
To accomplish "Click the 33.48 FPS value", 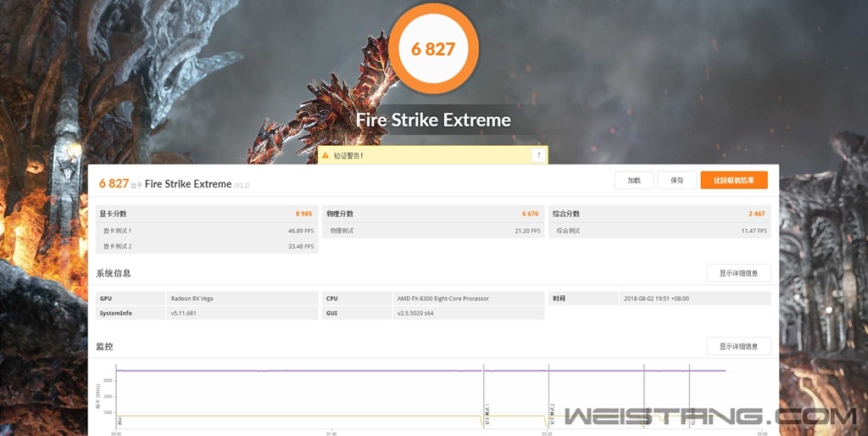I will click(301, 247).
